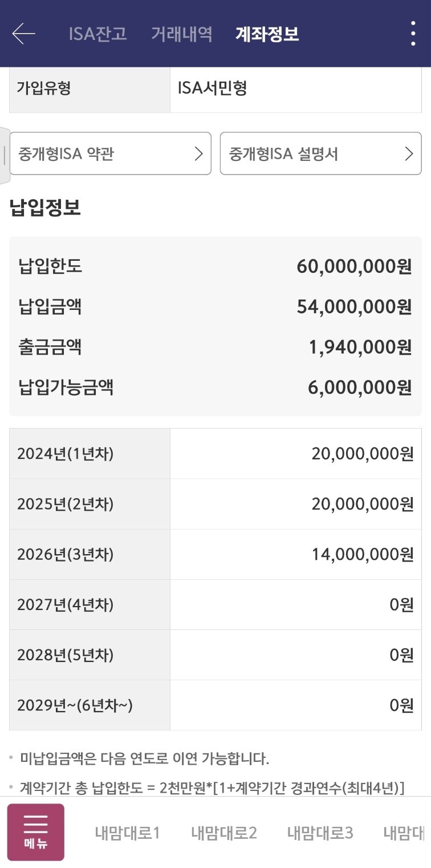Open the 중개형ISA 설명서 button

click(x=321, y=154)
